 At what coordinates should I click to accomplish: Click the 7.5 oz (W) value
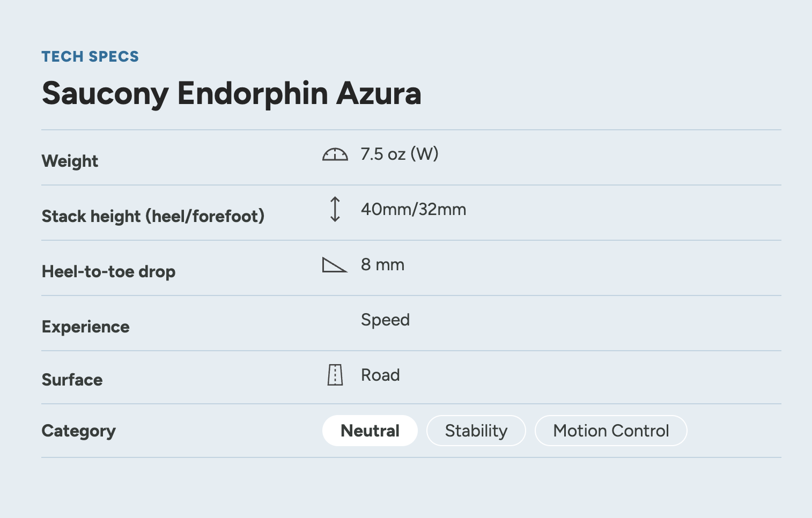(x=400, y=154)
